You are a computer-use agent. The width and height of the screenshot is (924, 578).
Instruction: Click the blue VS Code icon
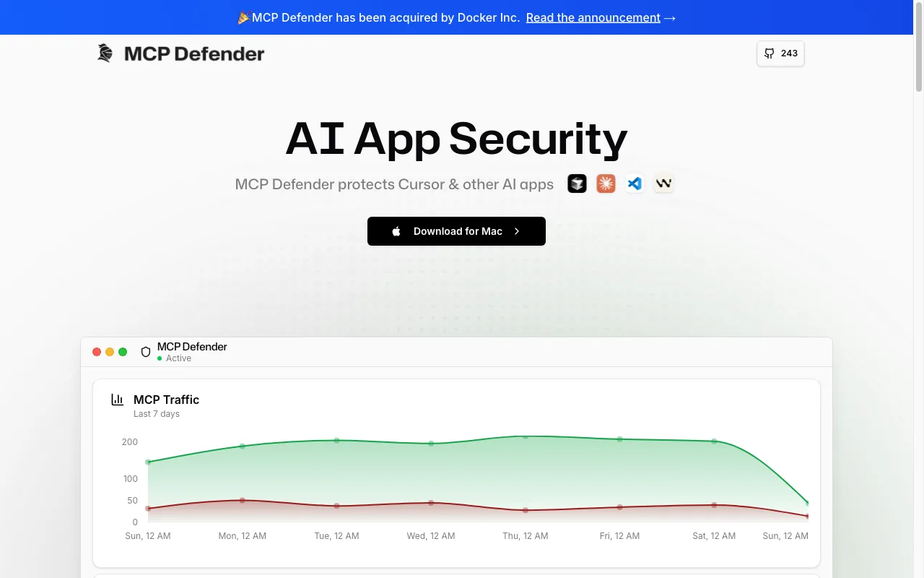[x=635, y=184]
